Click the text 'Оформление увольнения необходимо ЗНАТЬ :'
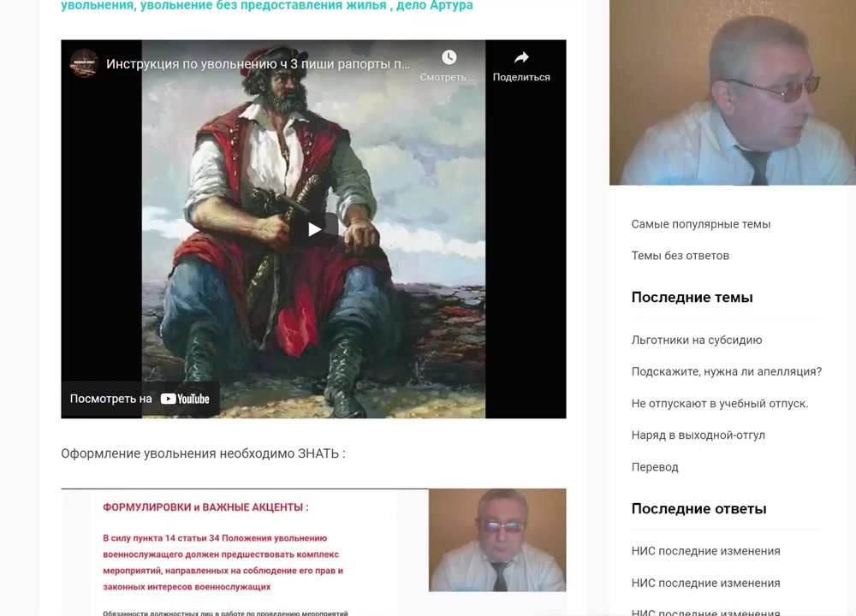 pos(203,453)
